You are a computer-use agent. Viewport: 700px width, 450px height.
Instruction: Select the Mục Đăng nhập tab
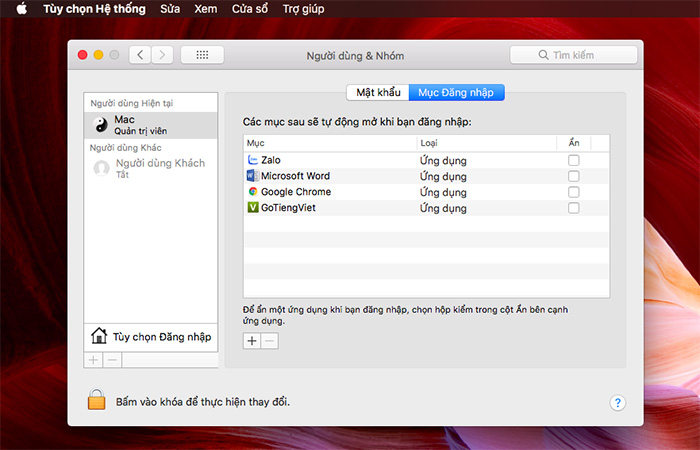pos(456,92)
